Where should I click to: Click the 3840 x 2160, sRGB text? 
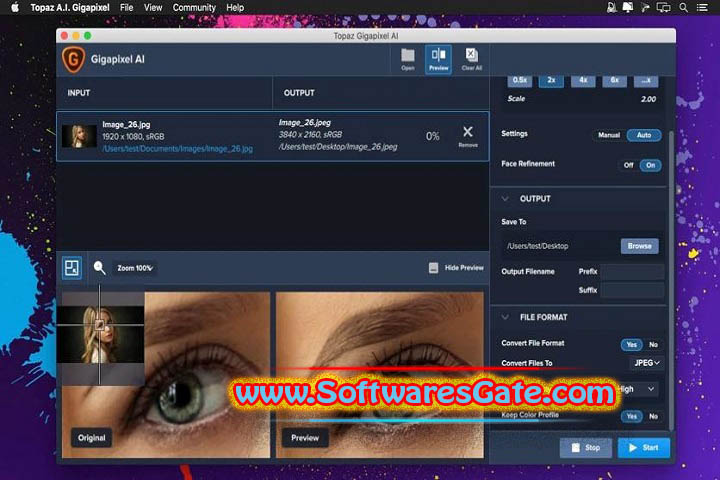[310, 135]
